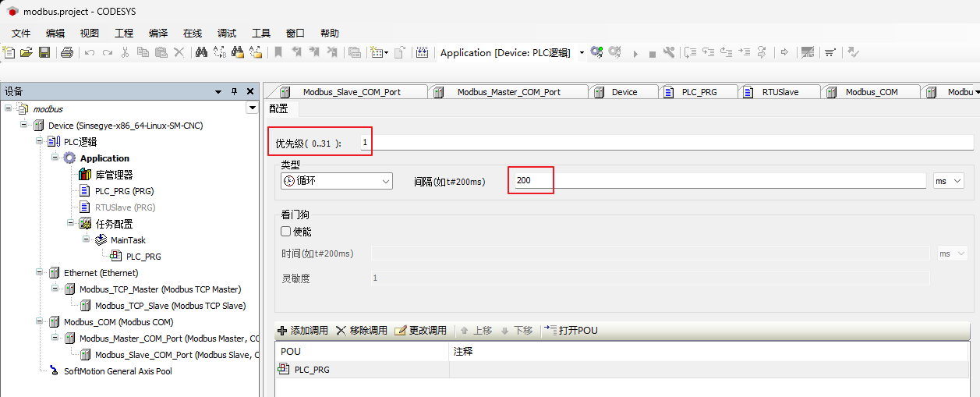
Task: Open the 调试 menu
Action: point(227,33)
